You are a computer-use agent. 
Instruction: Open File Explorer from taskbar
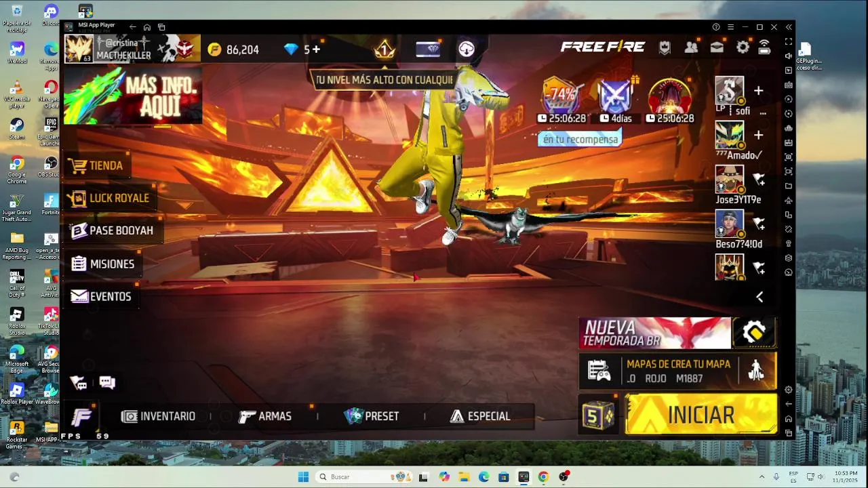(464, 476)
